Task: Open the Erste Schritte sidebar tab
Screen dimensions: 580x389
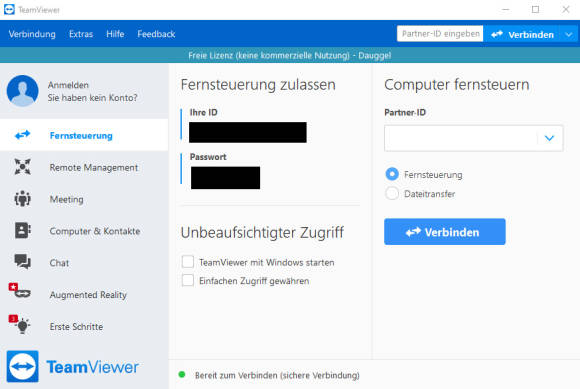Action: pyautogui.click(x=84, y=326)
